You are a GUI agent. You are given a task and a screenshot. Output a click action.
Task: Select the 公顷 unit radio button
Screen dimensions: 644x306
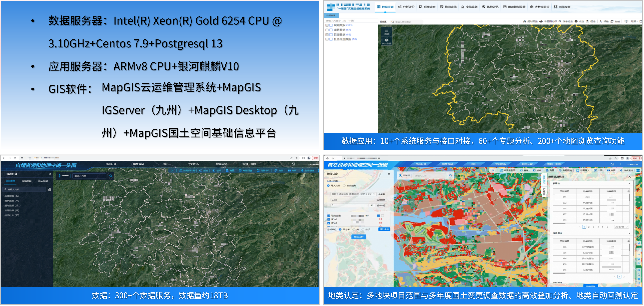point(363,230)
